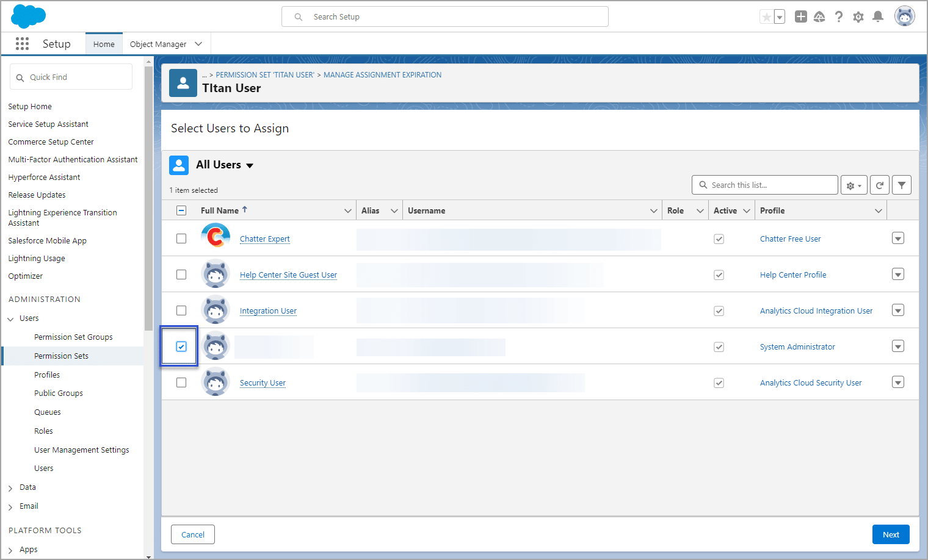
Task: Check the checkbox for Security User
Action: point(181,382)
